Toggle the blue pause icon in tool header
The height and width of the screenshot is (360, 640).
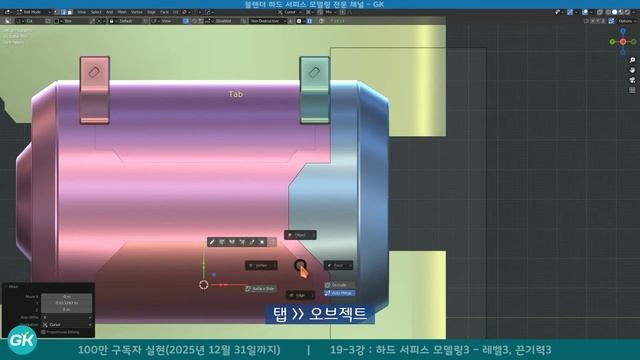pos(309,21)
